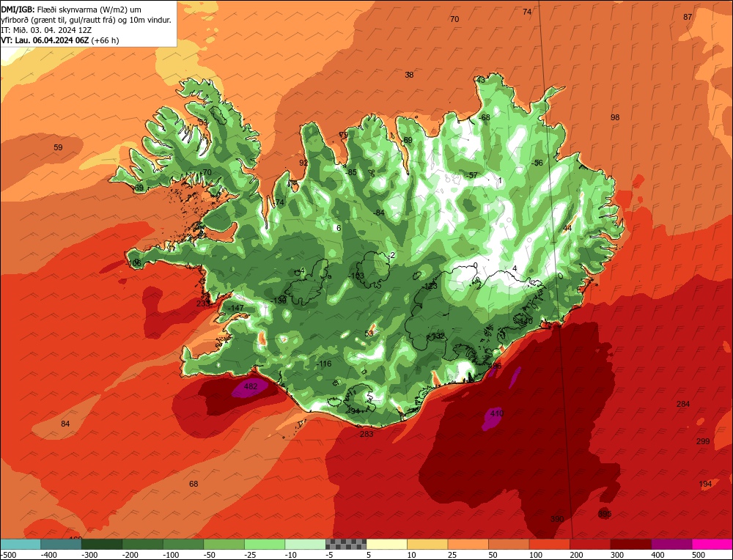This screenshot has width=733, height=560.
Task: Select the 283 label at south coast
Action: pyautogui.click(x=366, y=434)
